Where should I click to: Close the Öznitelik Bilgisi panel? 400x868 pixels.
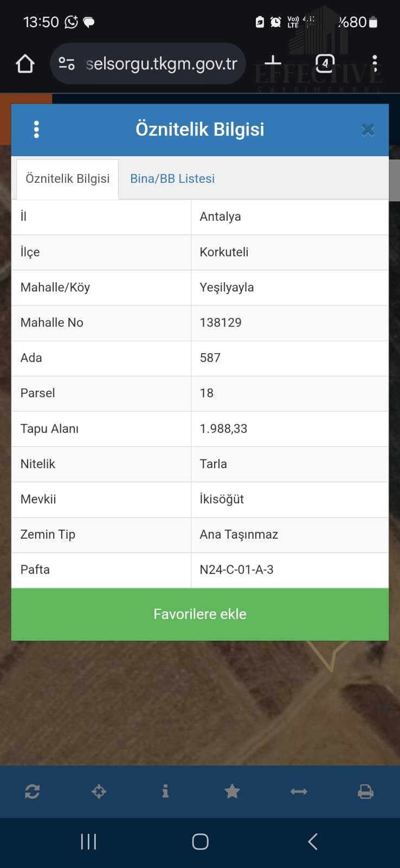[368, 130]
